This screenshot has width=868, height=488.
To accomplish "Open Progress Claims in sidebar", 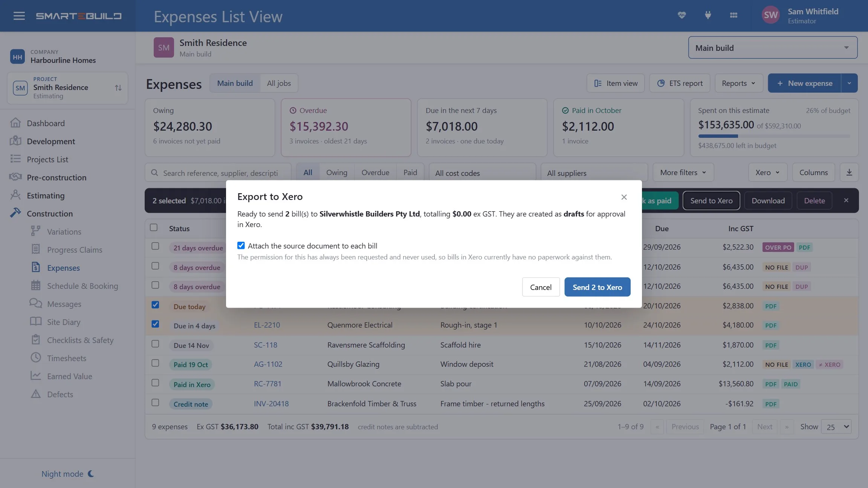I will pyautogui.click(x=75, y=250).
